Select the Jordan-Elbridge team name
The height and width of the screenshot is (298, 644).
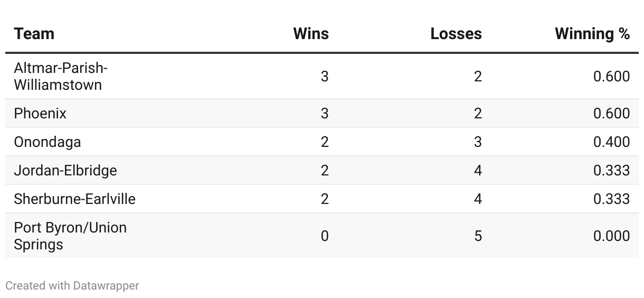tap(65, 171)
